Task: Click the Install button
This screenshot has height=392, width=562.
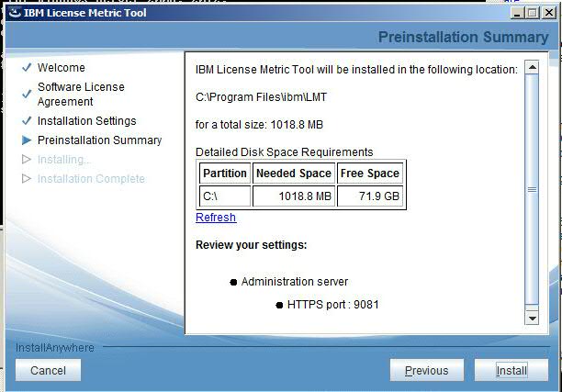Action: point(511,370)
